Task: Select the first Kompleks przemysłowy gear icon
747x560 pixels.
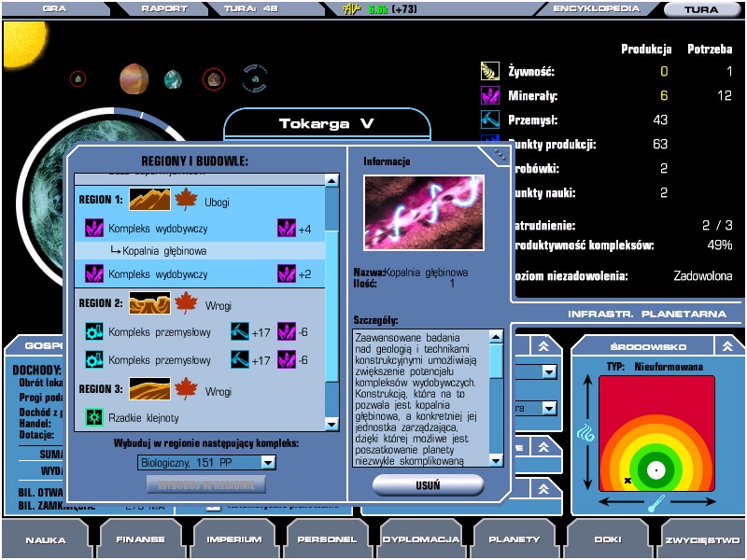Action: pyautogui.click(x=93, y=332)
